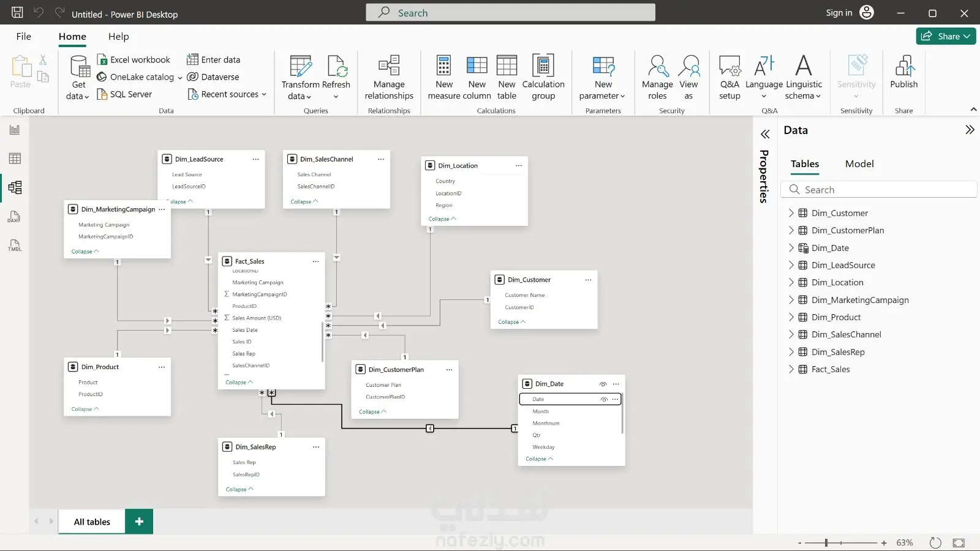The height and width of the screenshot is (551, 980).
Task: Open TMDL view in left sidebar
Action: (15, 246)
